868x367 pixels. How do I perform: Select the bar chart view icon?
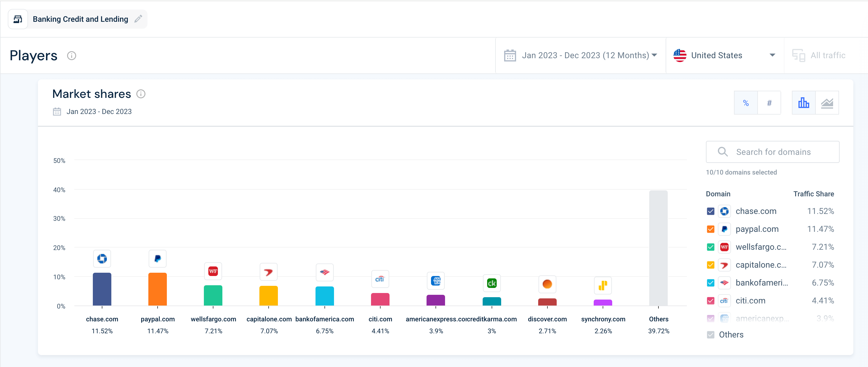coord(804,103)
